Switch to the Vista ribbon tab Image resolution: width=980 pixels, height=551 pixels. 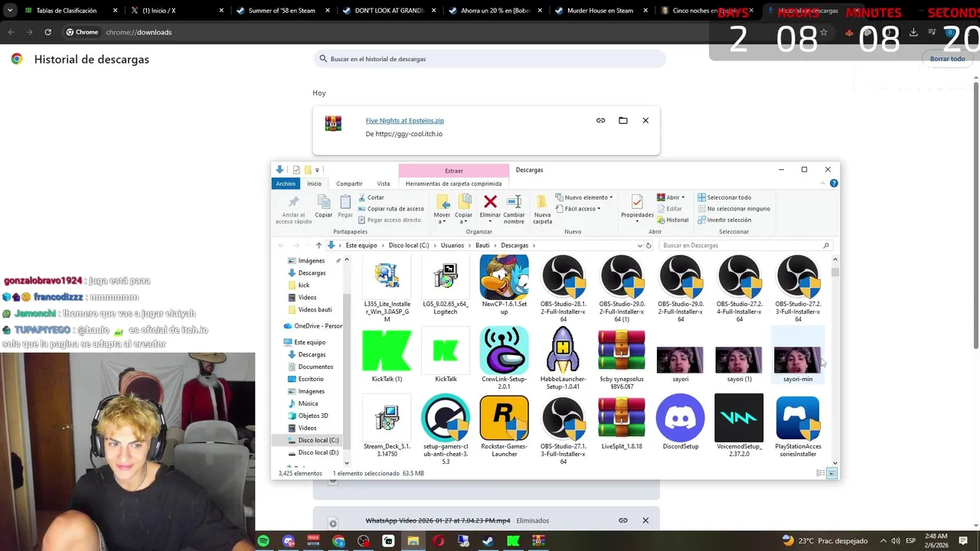point(384,184)
